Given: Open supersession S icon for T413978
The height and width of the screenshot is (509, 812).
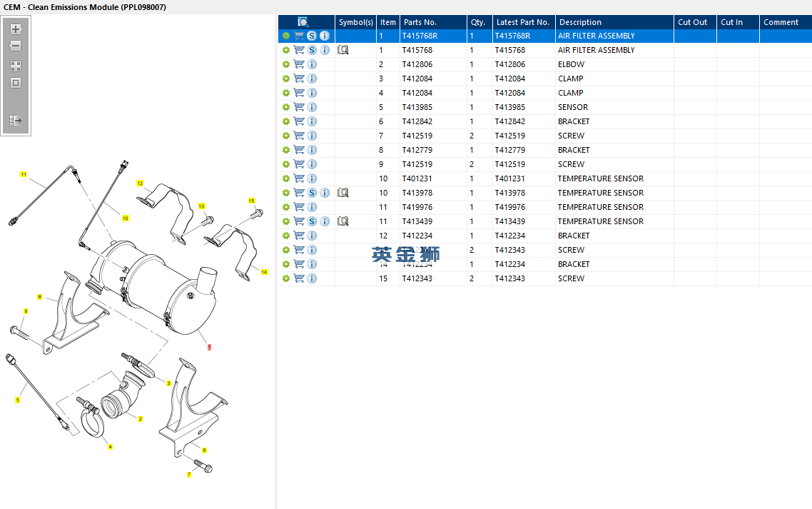Looking at the screenshot, I should [x=312, y=193].
